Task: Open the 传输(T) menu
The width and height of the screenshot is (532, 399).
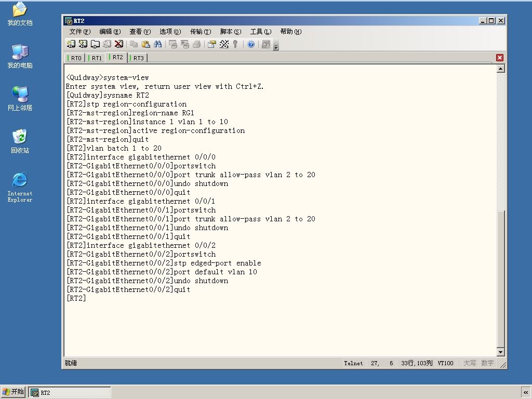Action: 201,32
